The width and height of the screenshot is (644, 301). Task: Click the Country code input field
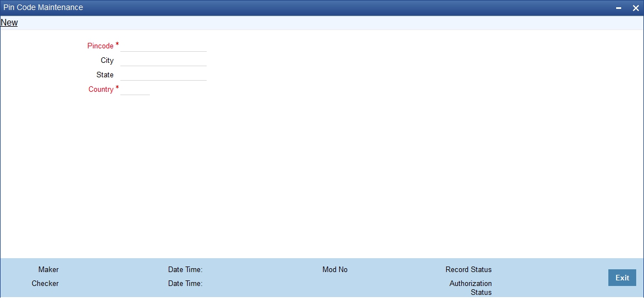pos(135,89)
